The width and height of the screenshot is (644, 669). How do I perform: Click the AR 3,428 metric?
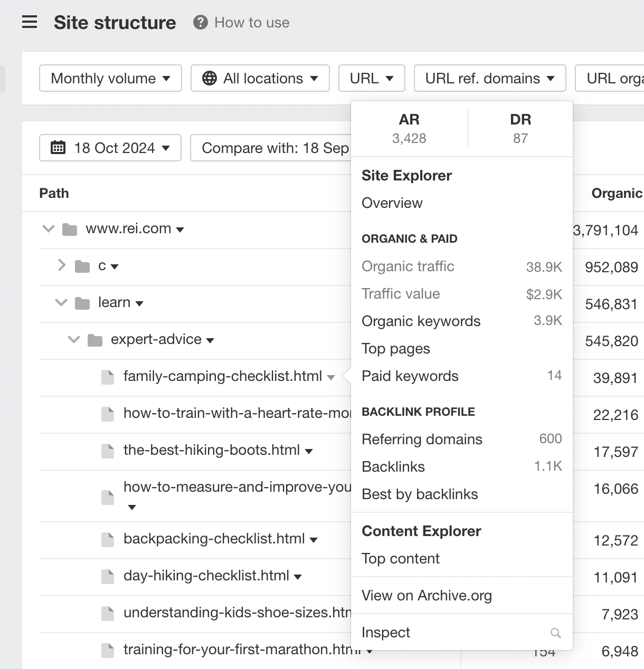coord(409,129)
